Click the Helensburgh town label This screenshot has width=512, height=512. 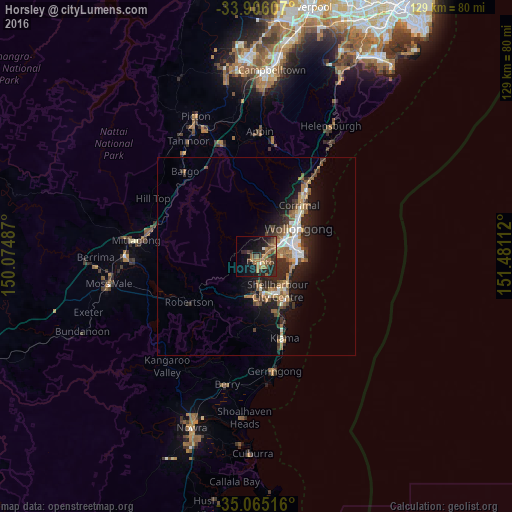331,126
